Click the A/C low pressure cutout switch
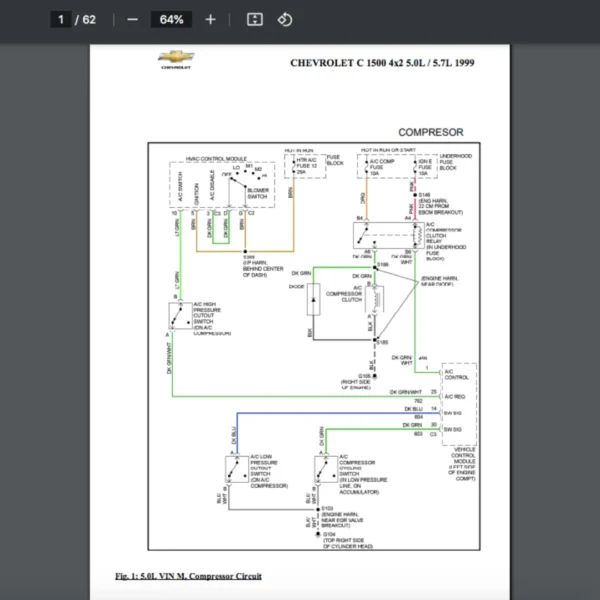Viewport: 600px width, 600px height. (x=238, y=468)
